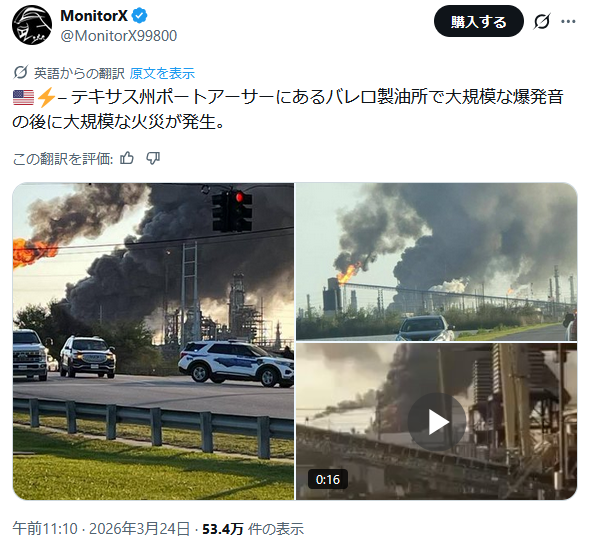Open the top-right smoke plume photo

pos(436,262)
